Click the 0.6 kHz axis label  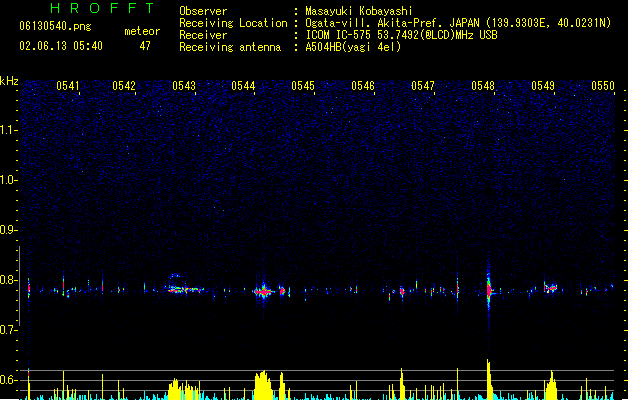click(x=8, y=380)
